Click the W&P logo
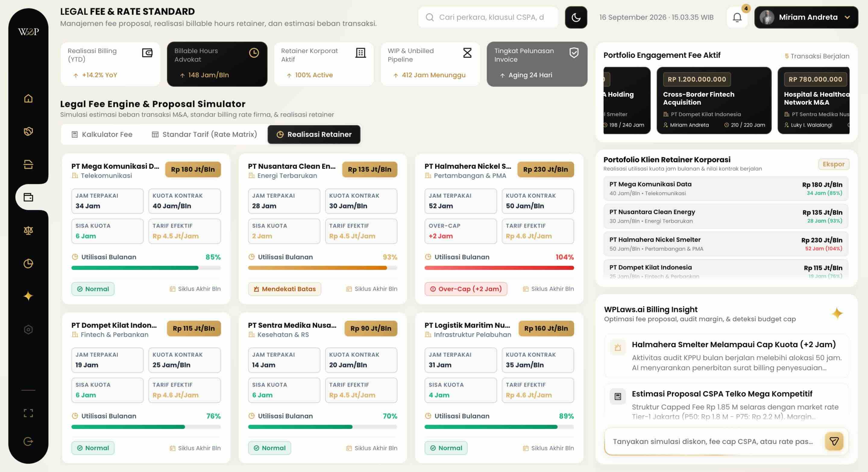The height and width of the screenshot is (472, 868). (28, 32)
